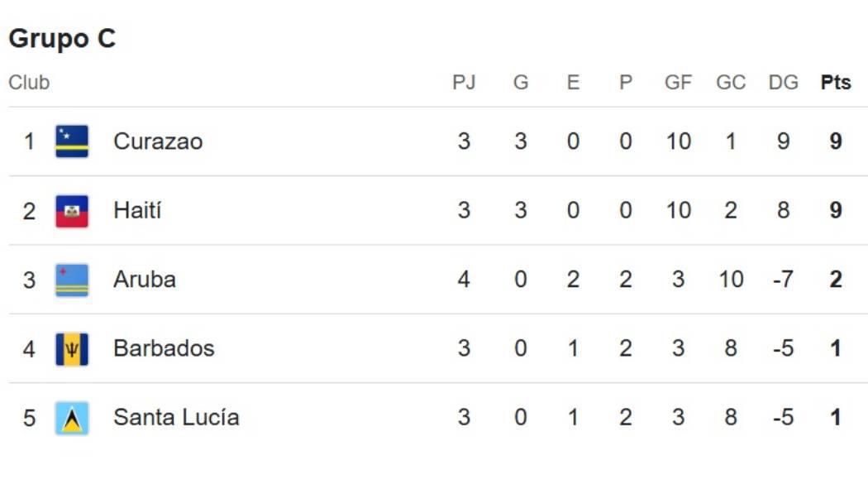The width and height of the screenshot is (868, 484).
Task: Click the Santa Lucía flag icon
Action: (x=72, y=417)
